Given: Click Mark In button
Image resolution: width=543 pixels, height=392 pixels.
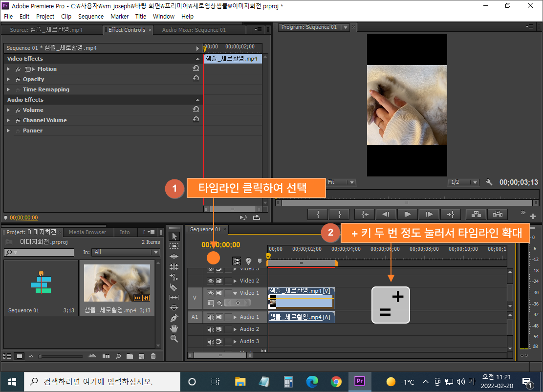Looking at the screenshot, I should point(318,215).
